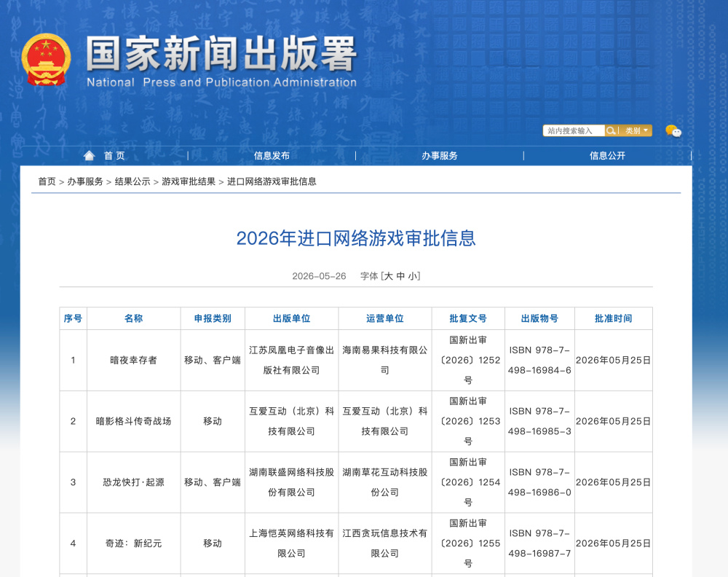This screenshot has width=728, height=577.
Task: Select the game name 暗影格斗传奇战场
Action: [134, 421]
